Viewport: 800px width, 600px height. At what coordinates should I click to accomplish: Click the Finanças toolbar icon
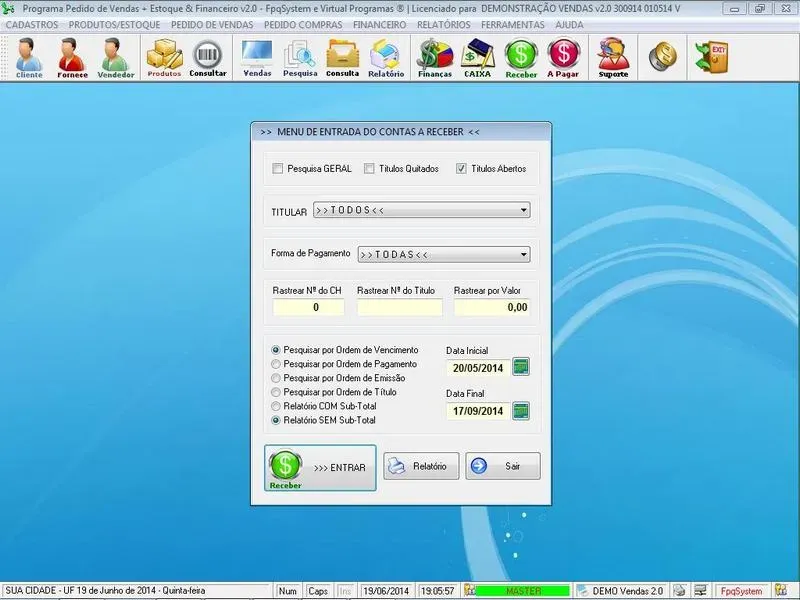pos(434,58)
